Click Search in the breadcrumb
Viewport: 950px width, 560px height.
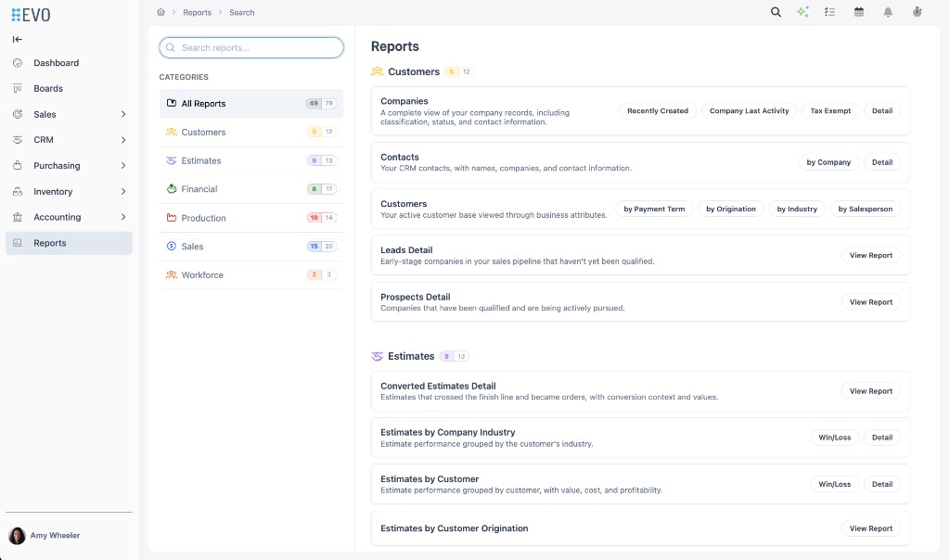(x=242, y=12)
